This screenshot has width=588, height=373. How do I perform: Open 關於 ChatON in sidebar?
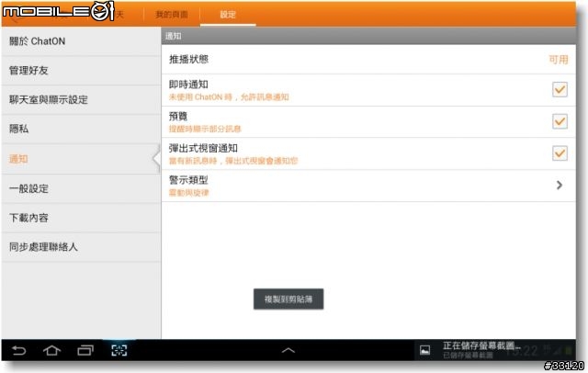point(81,41)
